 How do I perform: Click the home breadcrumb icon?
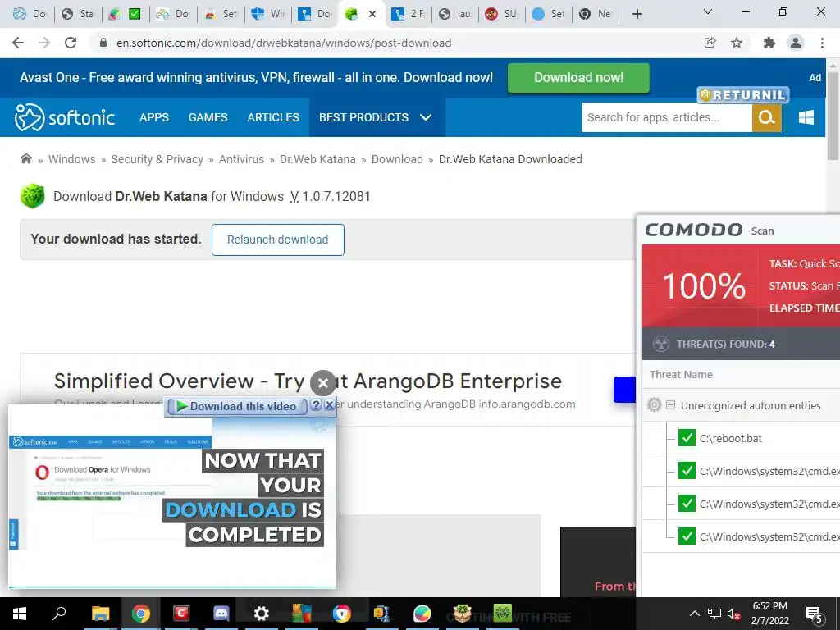25,158
